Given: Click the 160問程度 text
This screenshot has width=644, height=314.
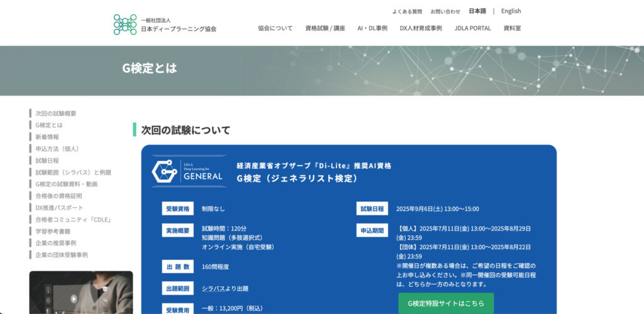Looking at the screenshot, I should 215,267.
